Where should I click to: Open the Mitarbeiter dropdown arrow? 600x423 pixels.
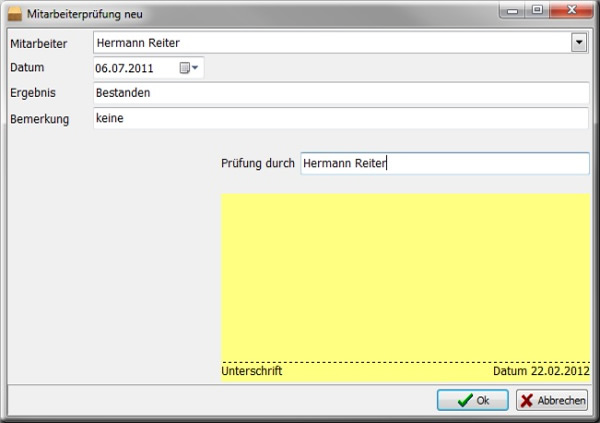(579, 42)
